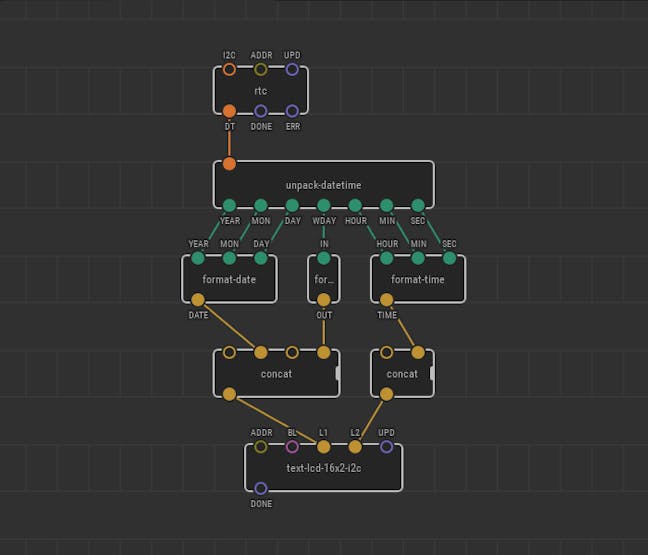Click third unconnected pin of wide concat
This screenshot has height=555, width=648.
point(292,353)
